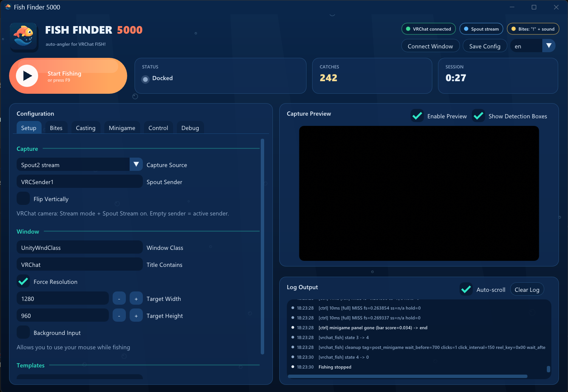Click the Connect Window button
Image resolution: width=568 pixels, height=392 pixels.
[x=430, y=46]
